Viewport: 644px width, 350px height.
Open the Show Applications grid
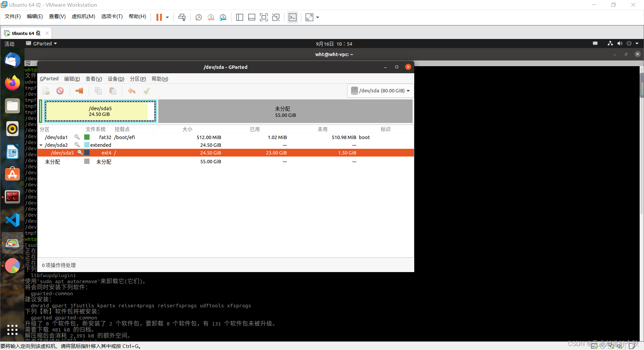coord(12,330)
